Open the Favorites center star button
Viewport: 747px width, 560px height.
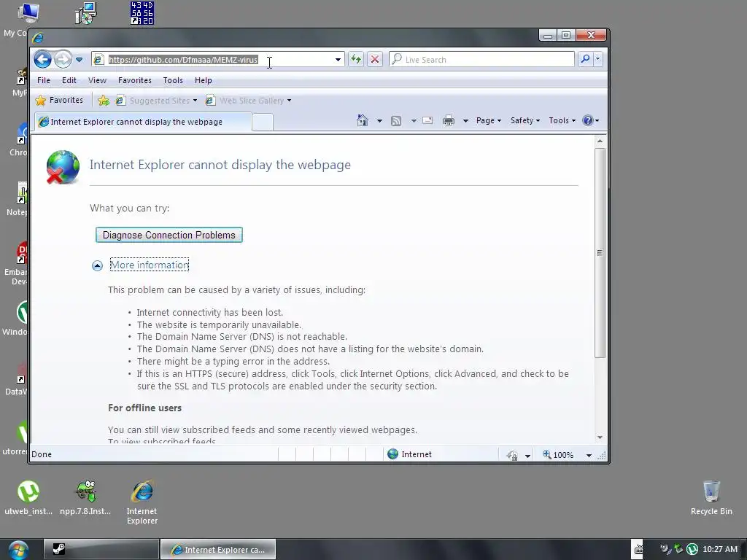click(60, 100)
